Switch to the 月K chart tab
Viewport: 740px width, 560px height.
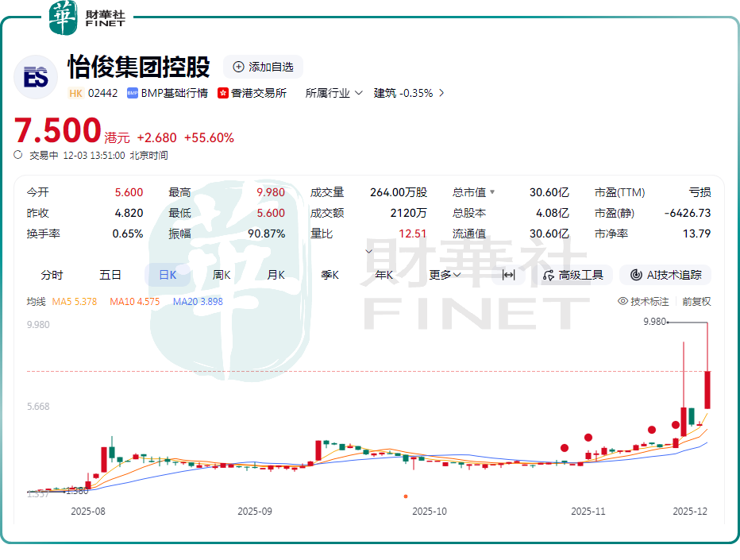point(276,275)
